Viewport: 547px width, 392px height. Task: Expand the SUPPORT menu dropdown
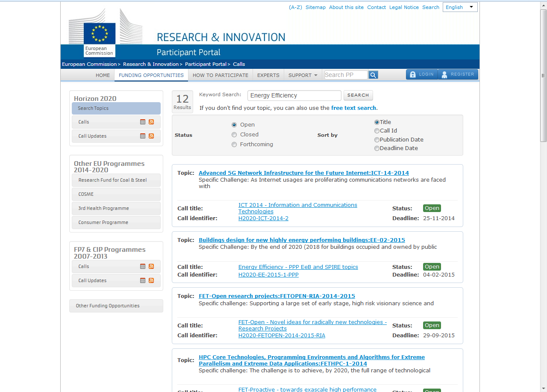coord(303,75)
